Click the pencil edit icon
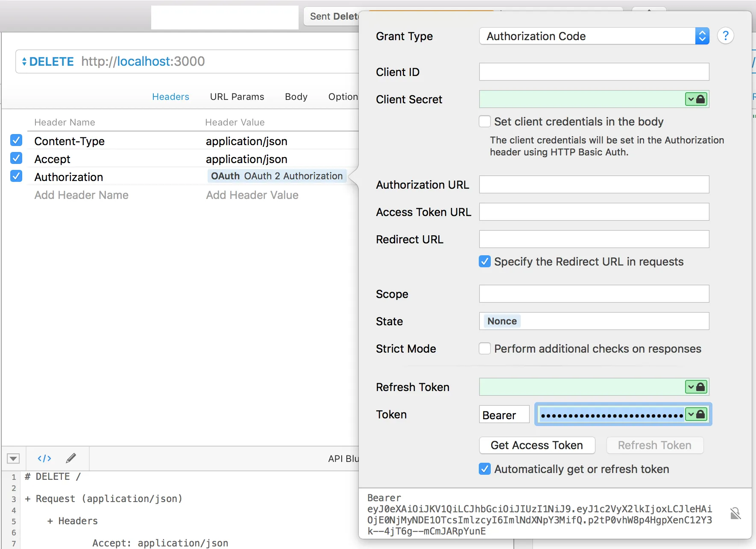 [71, 458]
